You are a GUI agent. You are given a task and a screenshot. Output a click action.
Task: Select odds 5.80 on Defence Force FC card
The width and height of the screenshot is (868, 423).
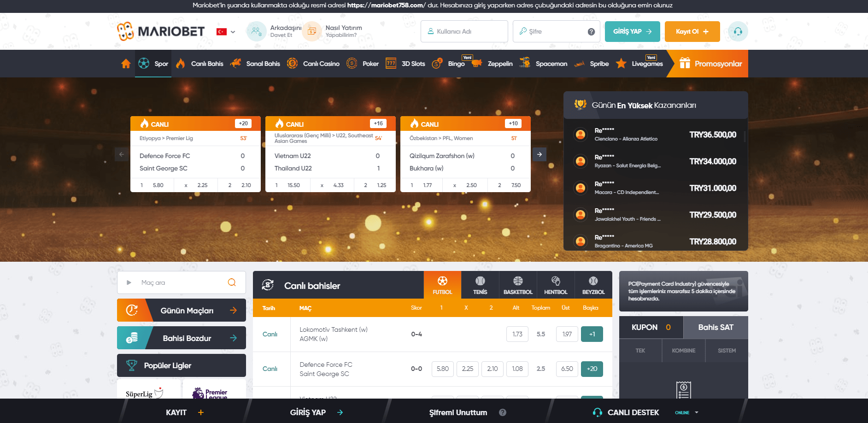coord(152,185)
